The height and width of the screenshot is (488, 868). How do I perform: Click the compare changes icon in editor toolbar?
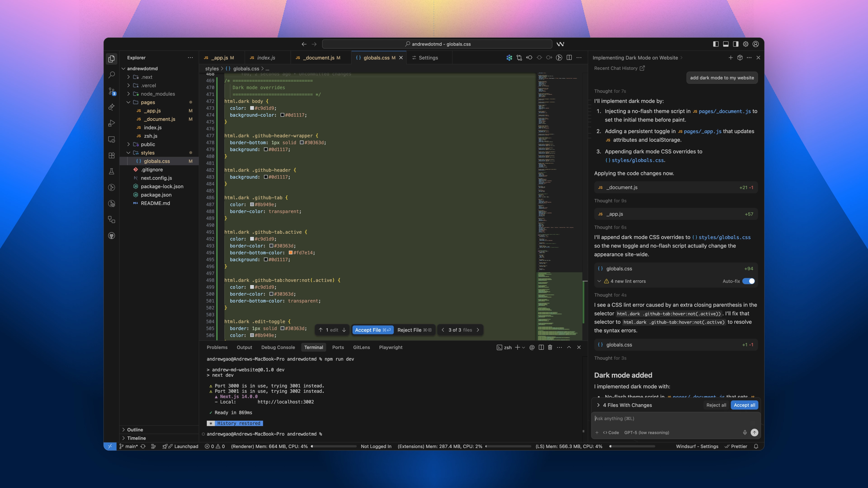click(519, 58)
